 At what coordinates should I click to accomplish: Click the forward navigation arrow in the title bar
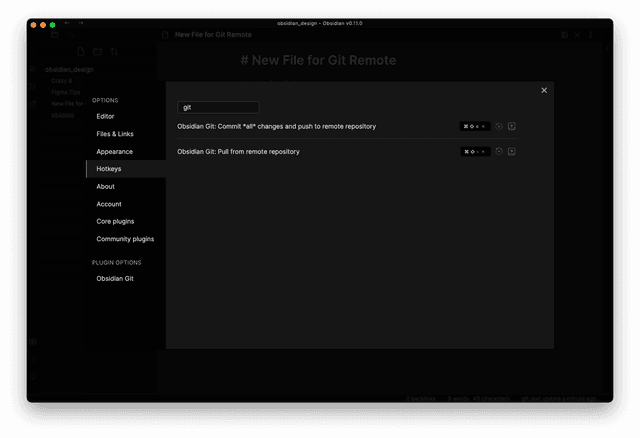pos(81,23)
